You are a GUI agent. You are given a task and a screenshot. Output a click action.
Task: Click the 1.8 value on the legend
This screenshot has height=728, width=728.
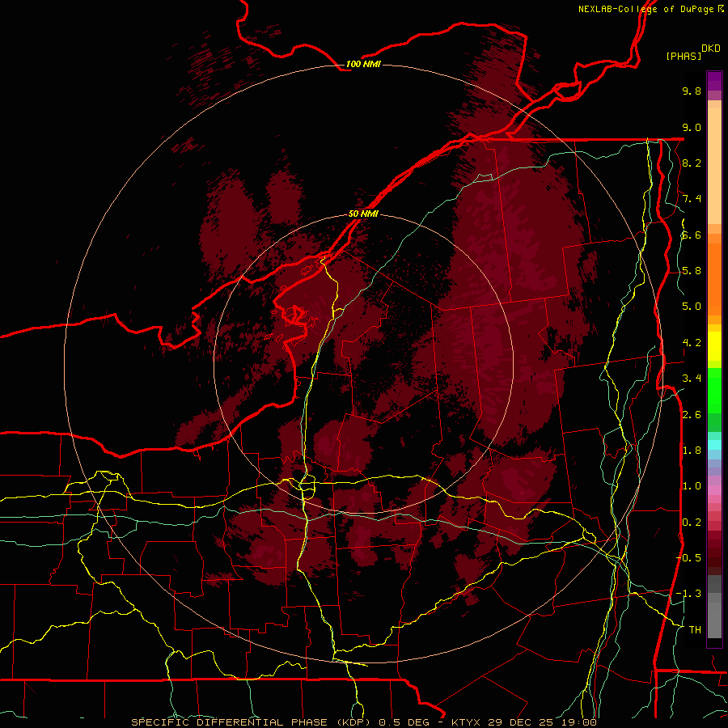point(692,451)
